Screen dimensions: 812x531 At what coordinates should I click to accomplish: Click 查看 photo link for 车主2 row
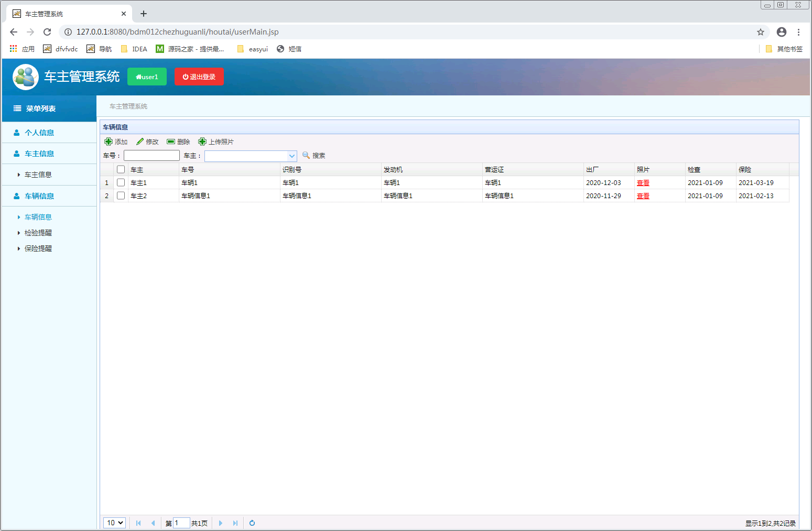click(x=643, y=196)
